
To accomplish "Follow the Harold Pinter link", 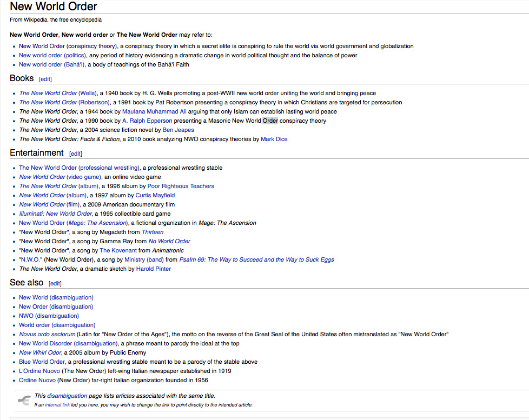I will [154, 269].
